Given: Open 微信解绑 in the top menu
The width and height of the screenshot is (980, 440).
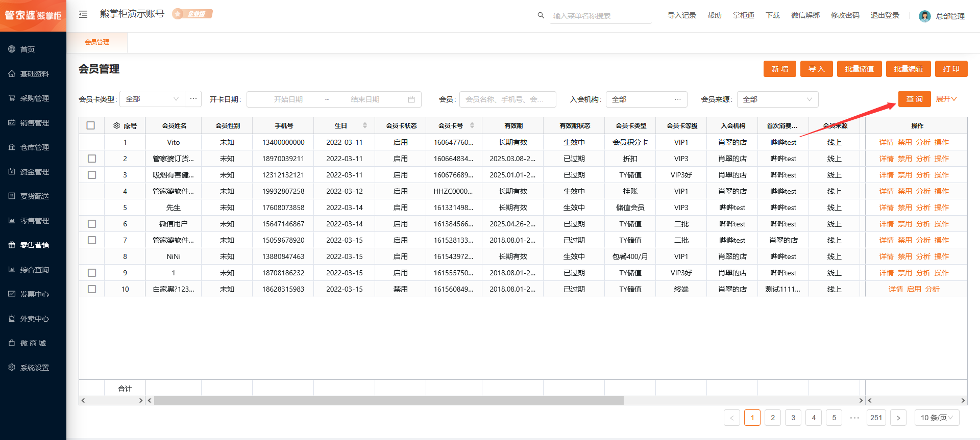Looking at the screenshot, I should pyautogui.click(x=805, y=15).
